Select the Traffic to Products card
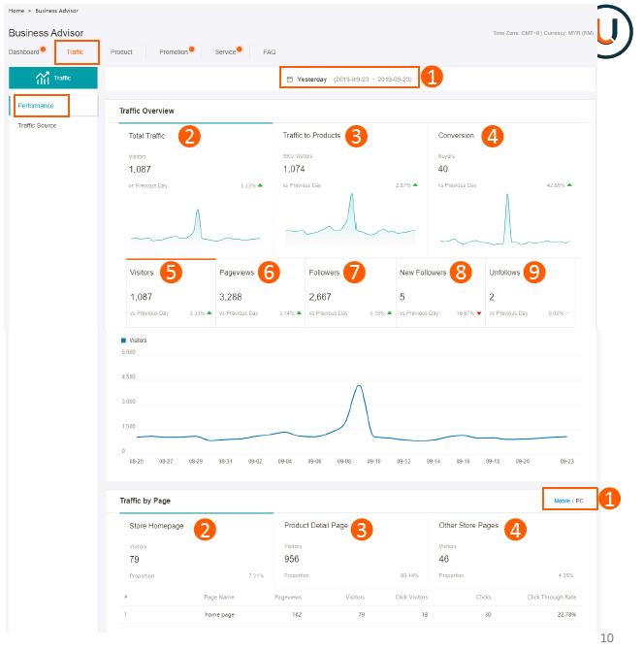The width and height of the screenshot is (644, 650). [x=350, y=186]
